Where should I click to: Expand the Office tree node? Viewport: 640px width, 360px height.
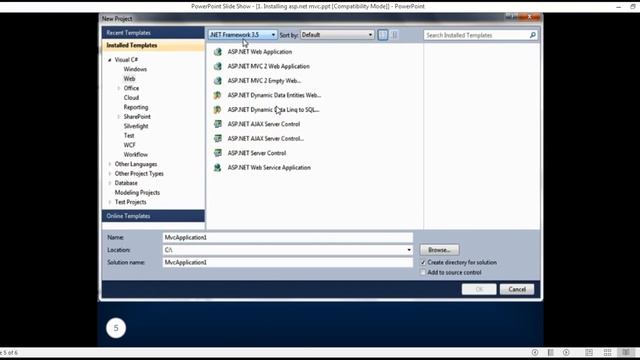tap(119, 88)
